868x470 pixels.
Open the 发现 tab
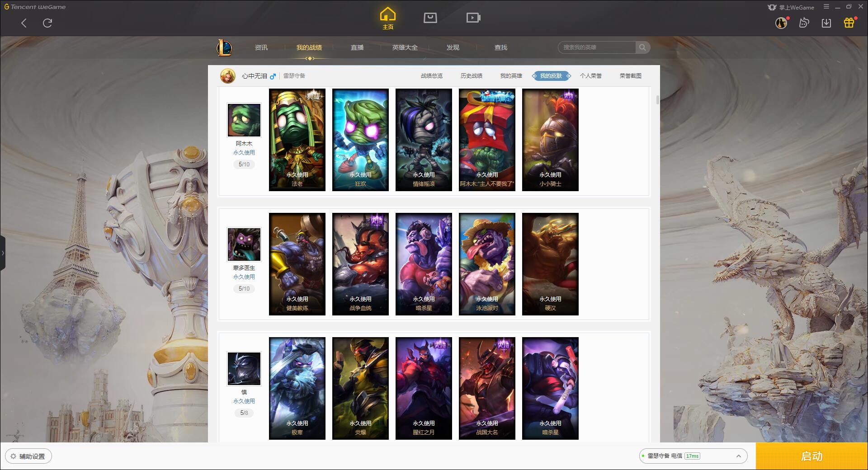453,47
